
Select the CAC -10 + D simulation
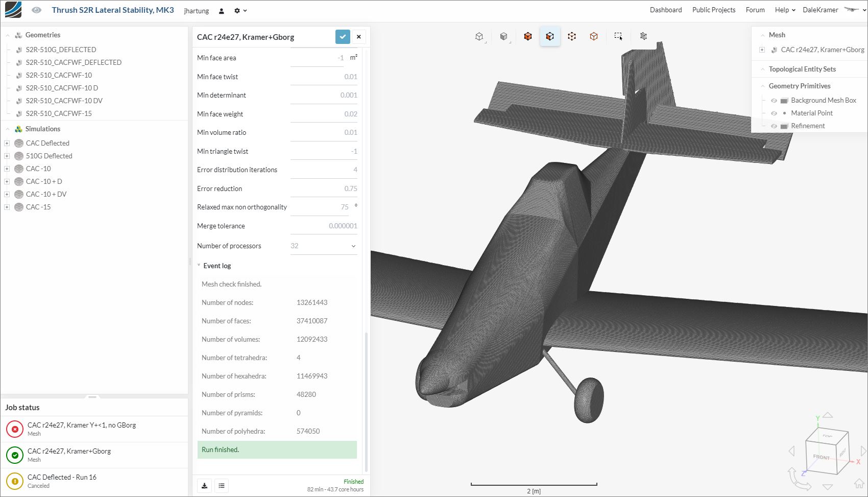pos(44,181)
